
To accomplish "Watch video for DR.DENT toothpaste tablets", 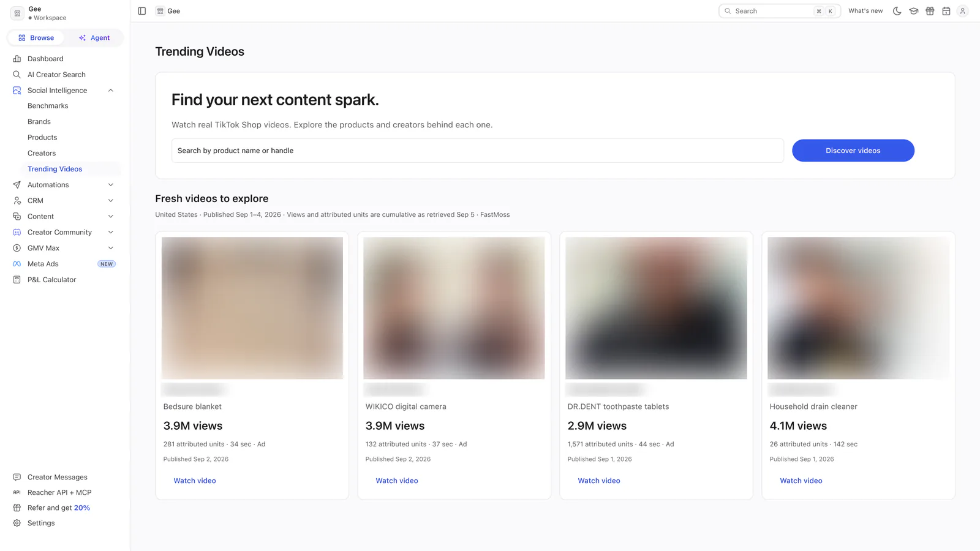I will point(599,481).
